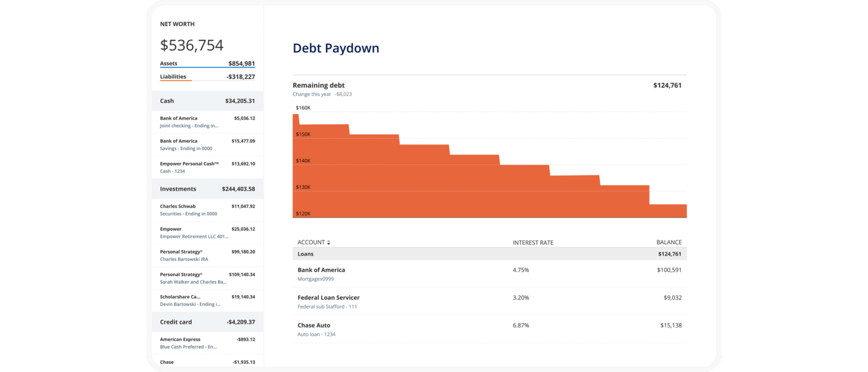The image size is (868, 372).
Task: Open Scholarshare account for Devin Bartowski
Action: pos(207,300)
